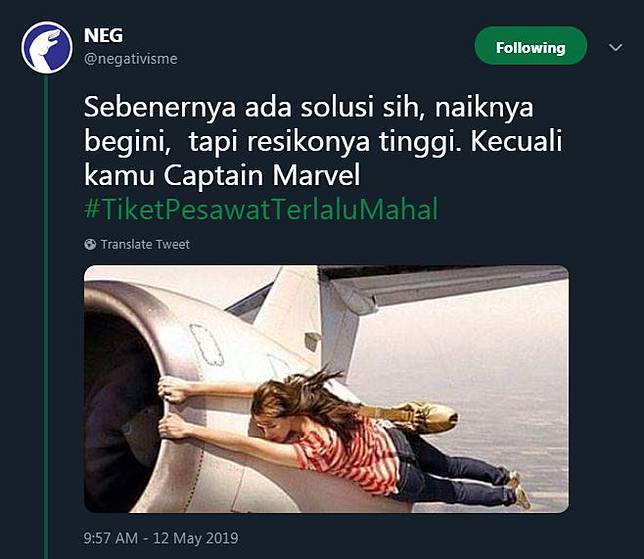Click the 9:57 AM tweet timestamp

coord(111,538)
